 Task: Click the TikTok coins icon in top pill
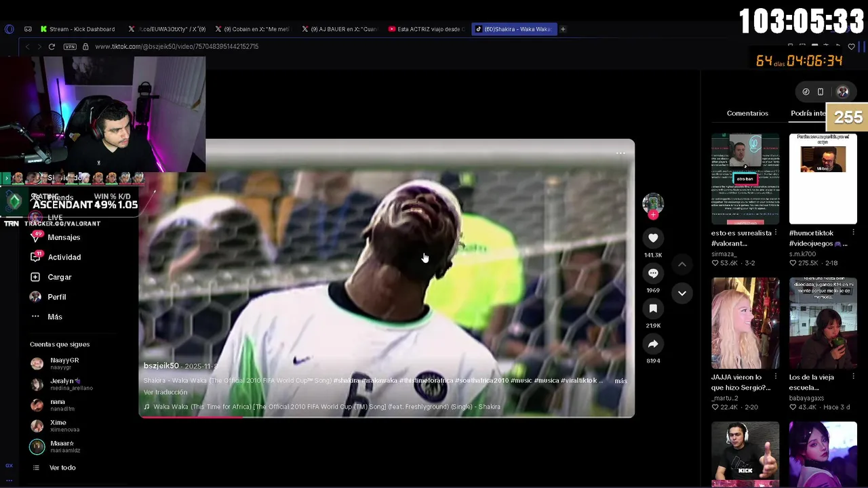click(806, 91)
